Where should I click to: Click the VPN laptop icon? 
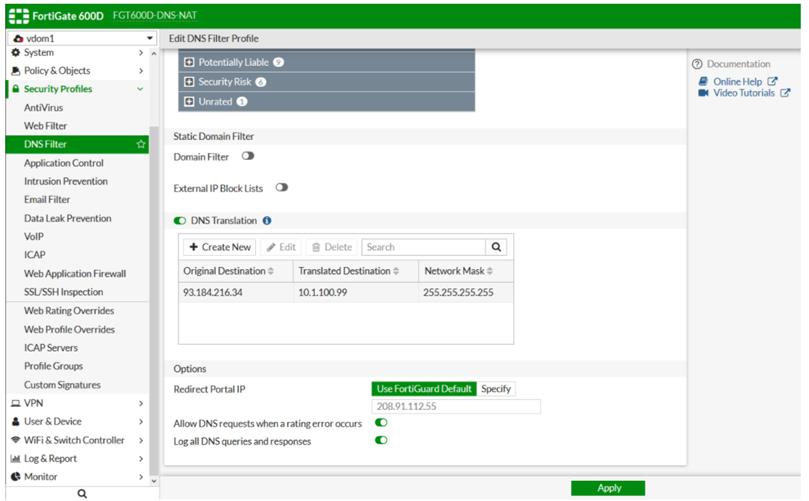pyautogui.click(x=16, y=403)
